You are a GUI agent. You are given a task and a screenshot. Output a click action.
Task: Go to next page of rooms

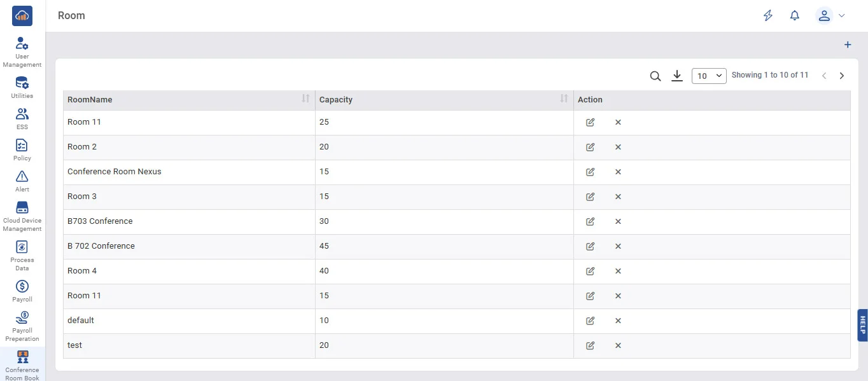pyautogui.click(x=842, y=76)
